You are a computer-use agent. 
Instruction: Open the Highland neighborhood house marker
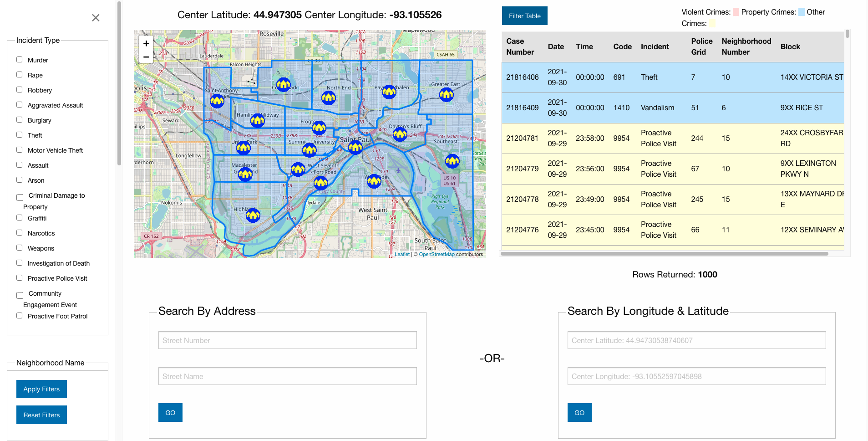(x=253, y=215)
